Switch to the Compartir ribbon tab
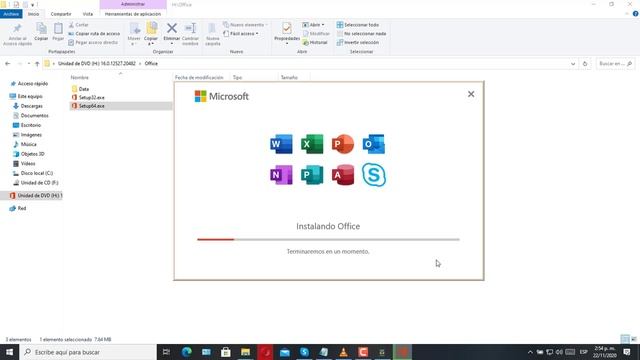This screenshot has width=640, height=360. tap(61, 14)
